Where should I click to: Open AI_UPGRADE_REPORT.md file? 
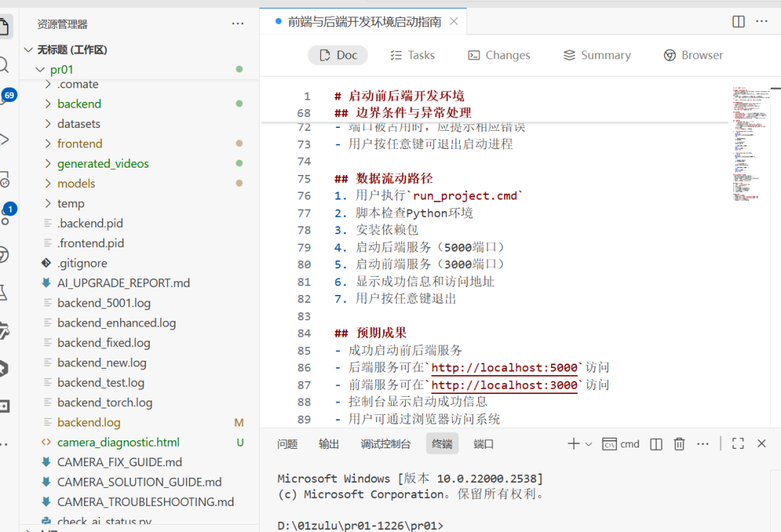140,283
